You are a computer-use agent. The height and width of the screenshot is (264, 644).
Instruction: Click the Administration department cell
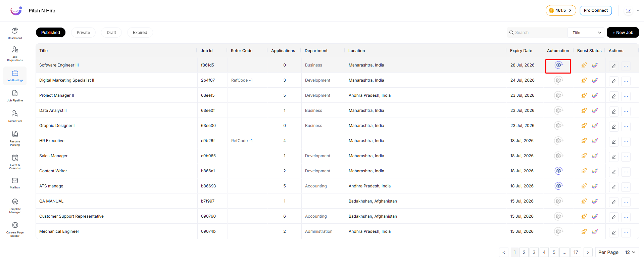(319, 231)
